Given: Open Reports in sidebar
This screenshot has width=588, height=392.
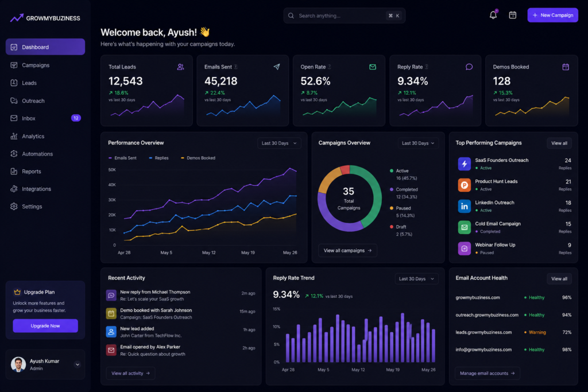Looking at the screenshot, I should coord(45,172).
